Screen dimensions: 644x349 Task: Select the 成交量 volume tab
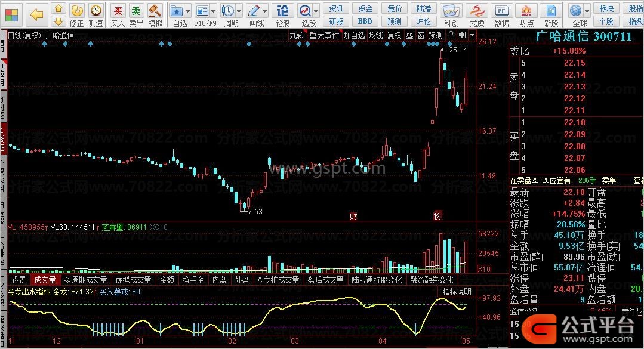pyautogui.click(x=45, y=280)
